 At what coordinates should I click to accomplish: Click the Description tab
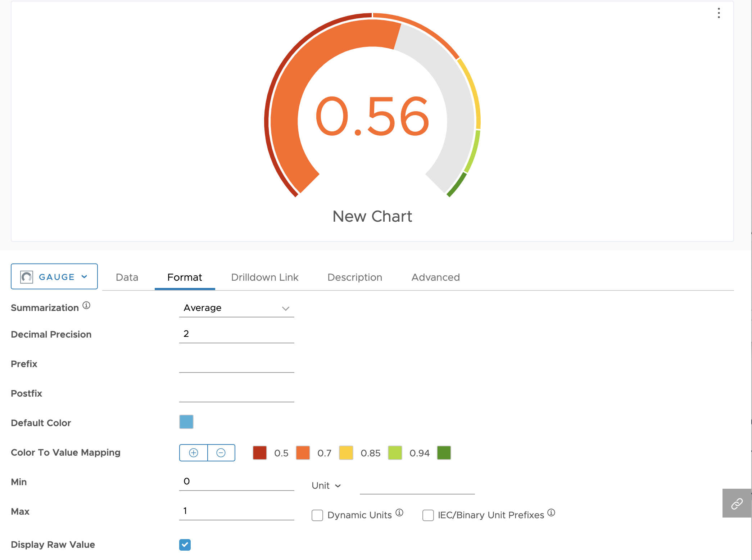[354, 276]
